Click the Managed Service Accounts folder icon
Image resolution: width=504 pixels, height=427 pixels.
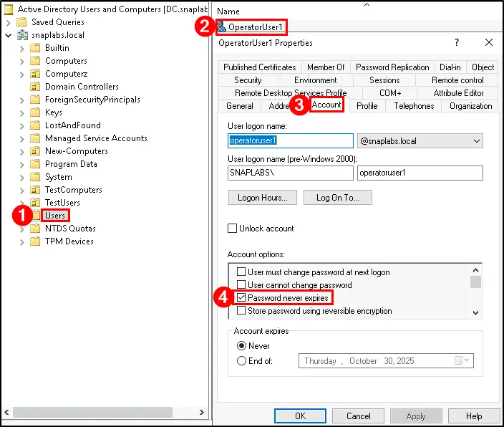[x=35, y=138]
